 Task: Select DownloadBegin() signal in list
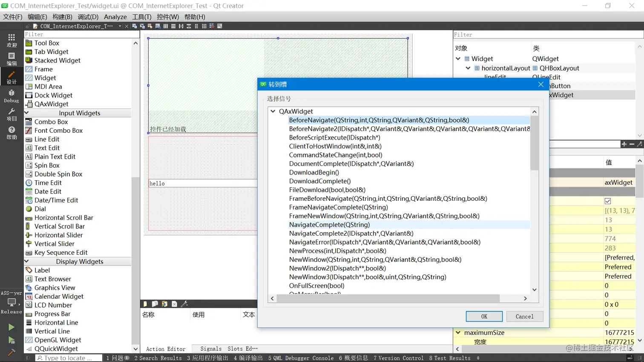coord(314,172)
